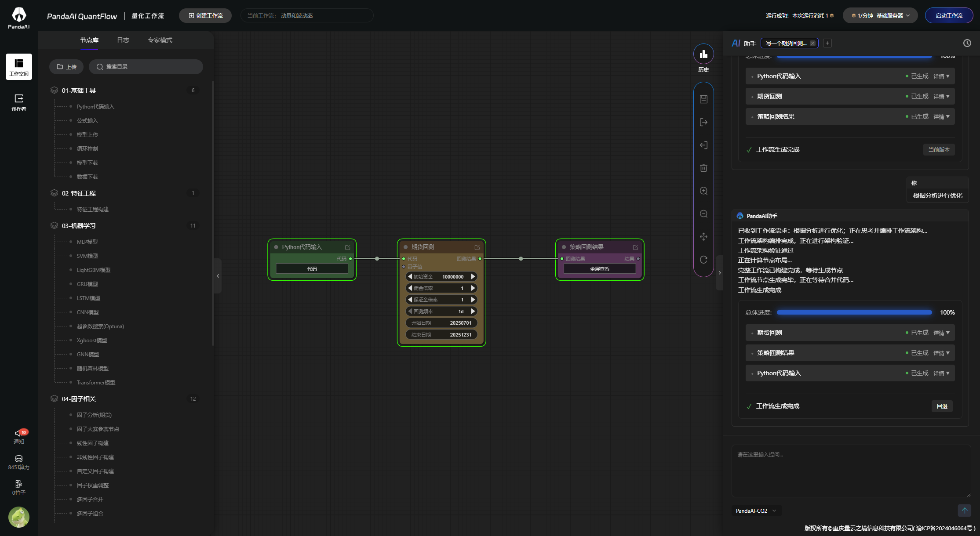Open the 通知 notifications icon
The image size is (980, 536).
[19, 436]
